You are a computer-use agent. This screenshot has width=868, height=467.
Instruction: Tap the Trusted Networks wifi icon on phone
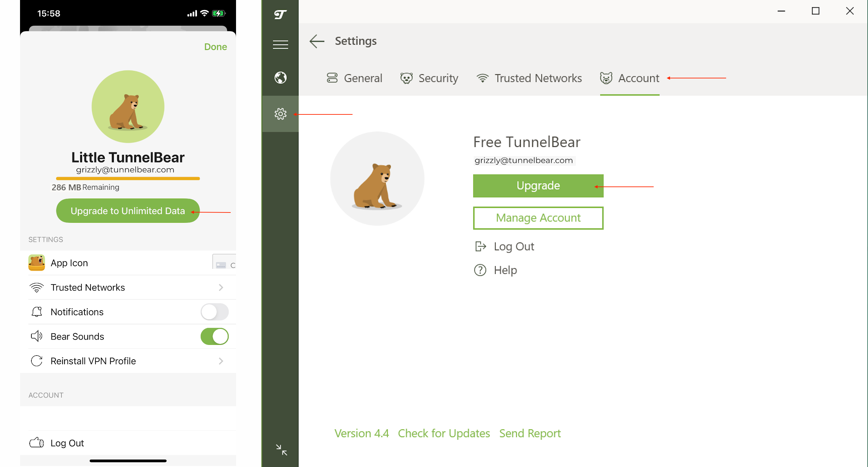click(37, 288)
